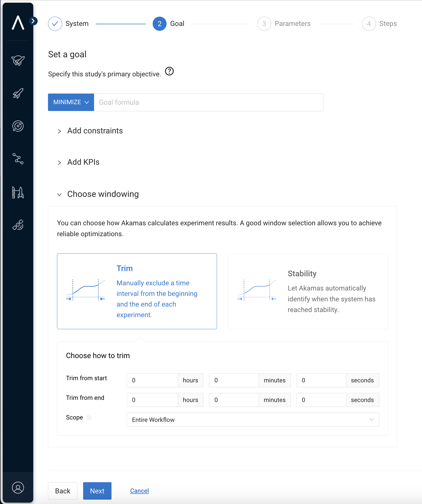
Task: Open the rocket icon in the sidebar
Action: click(x=18, y=94)
